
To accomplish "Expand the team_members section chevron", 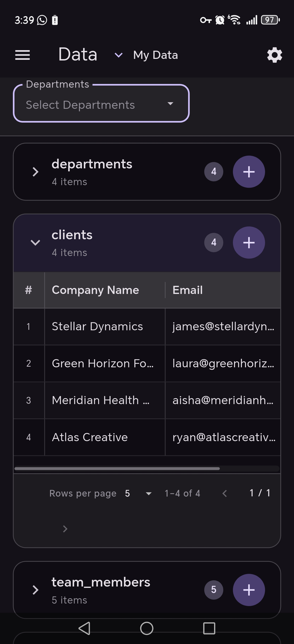I will pos(35,590).
